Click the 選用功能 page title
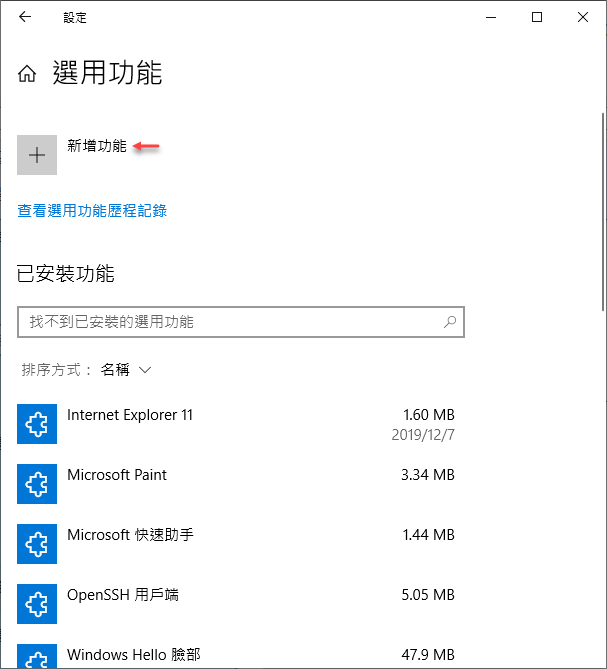The height and width of the screenshot is (669, 607). [x=107, y=73]
